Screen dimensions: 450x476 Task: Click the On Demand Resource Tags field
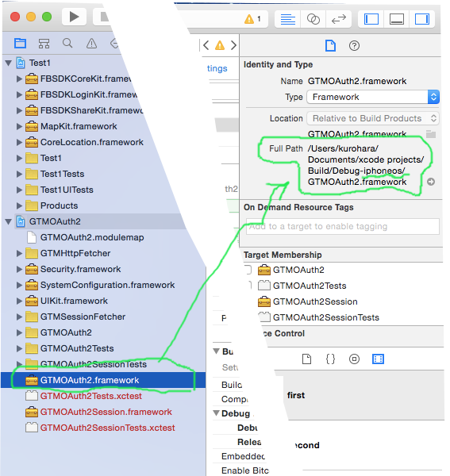343,226
